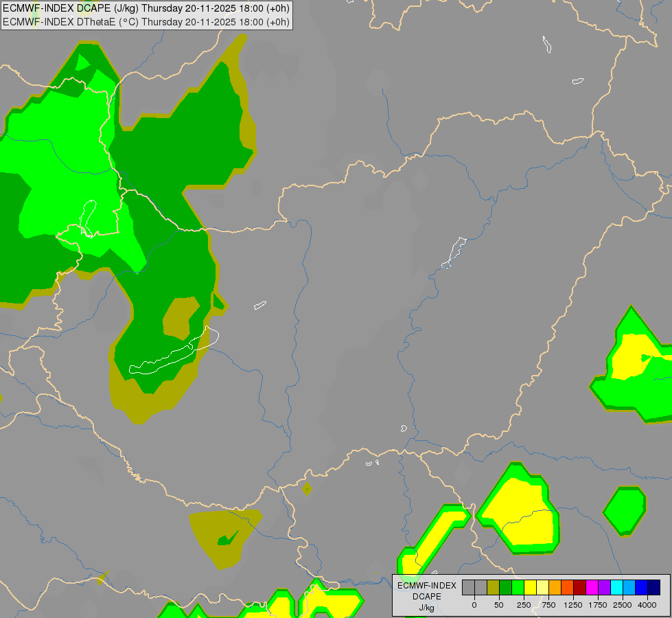The image size is (672, 618).
Task: Click the cyan swatch in the legend
Action: point(616,588)
